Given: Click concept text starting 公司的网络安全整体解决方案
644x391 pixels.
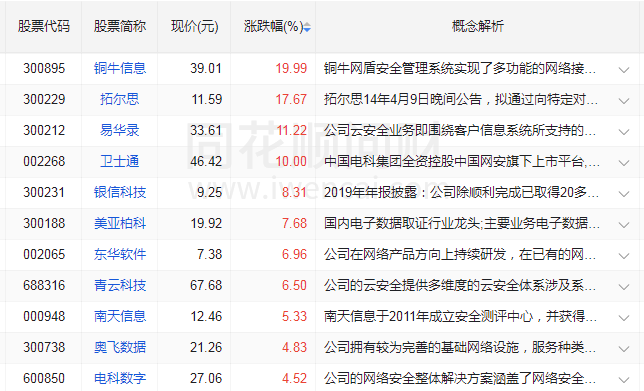Looking at the screenshot, I should point(460,378).
